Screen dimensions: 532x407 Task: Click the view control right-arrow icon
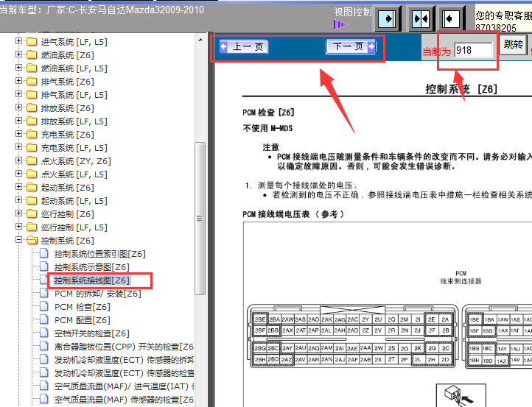pos(387,18)
